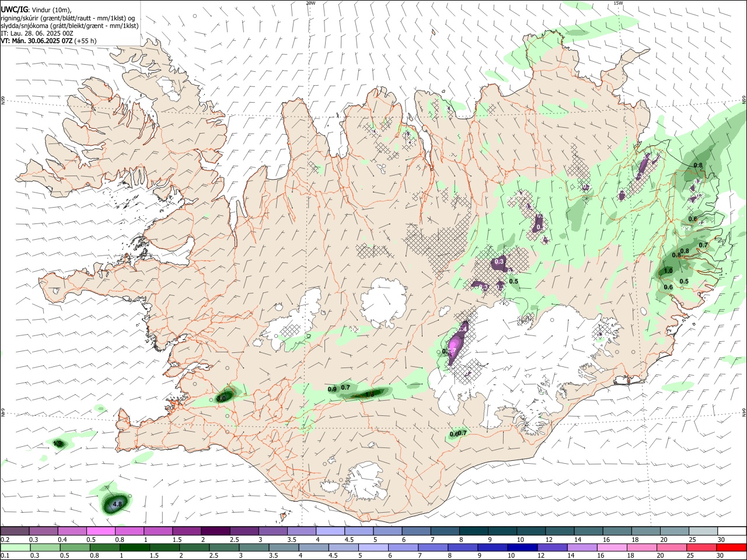Click the 0.3 value on the purple snow patch

(x=499, y=262)
